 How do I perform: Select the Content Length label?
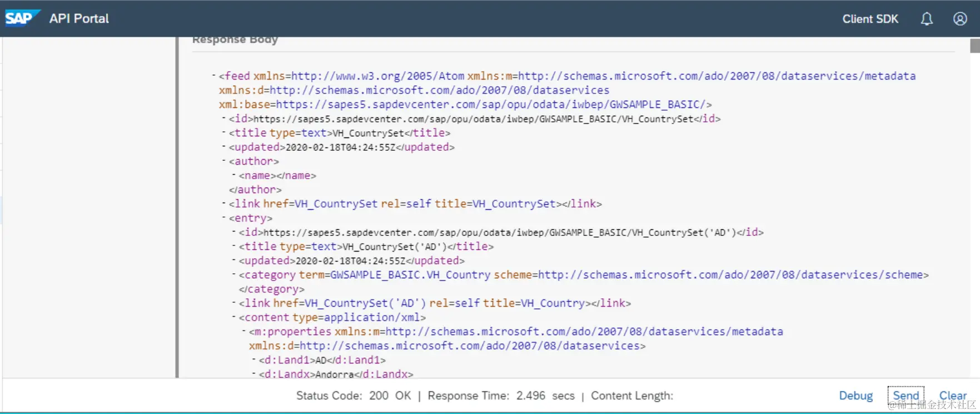[632, 396]
